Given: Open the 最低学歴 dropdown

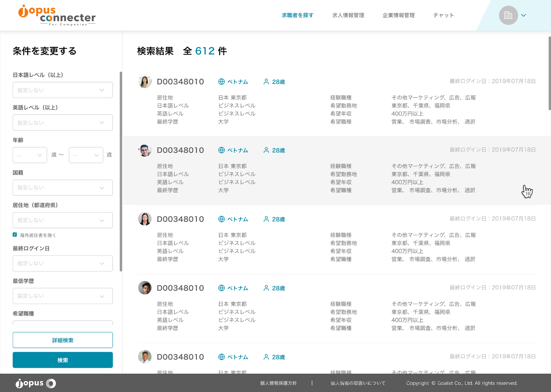Looking at the screenshot, I should click(63, 296).
